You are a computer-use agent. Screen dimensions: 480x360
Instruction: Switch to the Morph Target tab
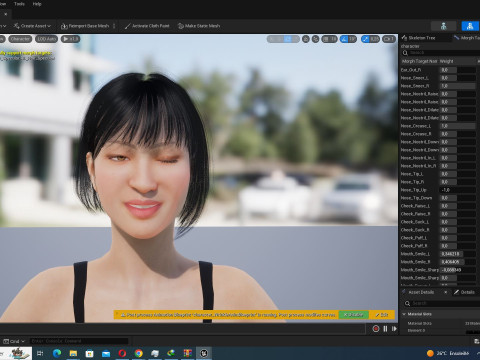pyautogui.click(x=467, y=38)
